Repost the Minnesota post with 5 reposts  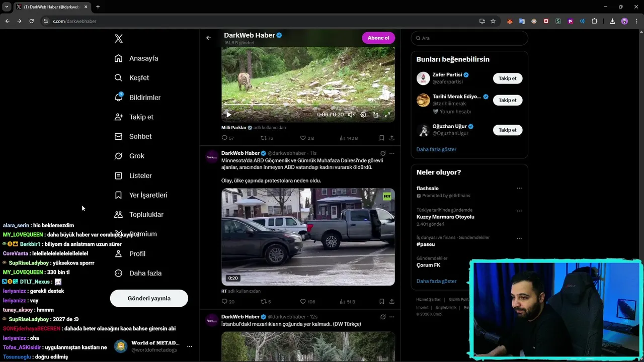tap(266, 302)
